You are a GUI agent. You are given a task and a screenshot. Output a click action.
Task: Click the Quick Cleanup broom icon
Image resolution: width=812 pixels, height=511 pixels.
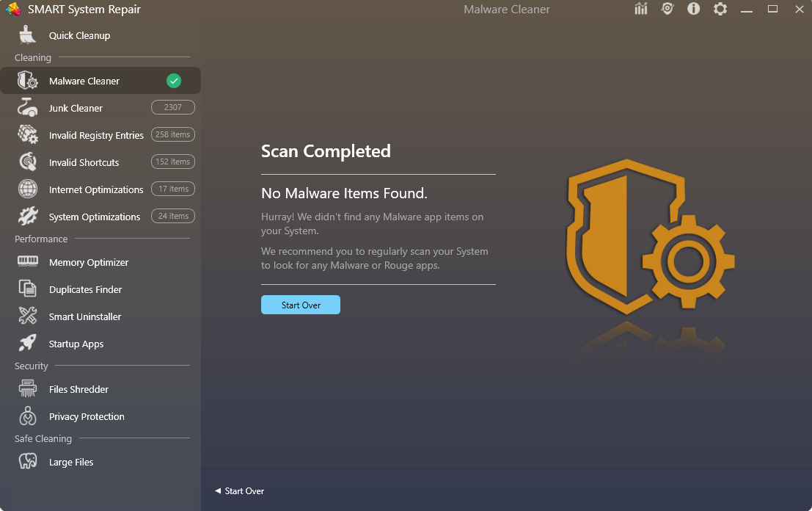coord(27,35)
